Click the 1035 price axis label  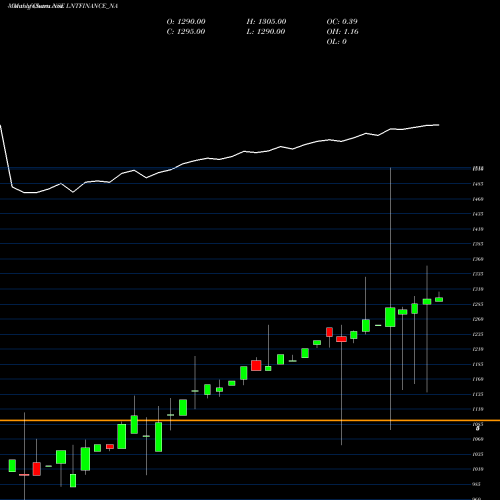tap(478, 454)
